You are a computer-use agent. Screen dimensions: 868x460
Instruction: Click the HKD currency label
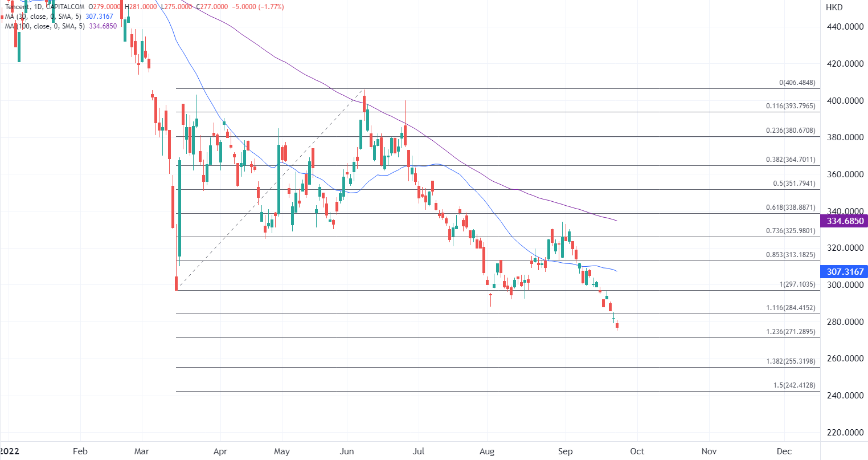click(x=834, y=7)
